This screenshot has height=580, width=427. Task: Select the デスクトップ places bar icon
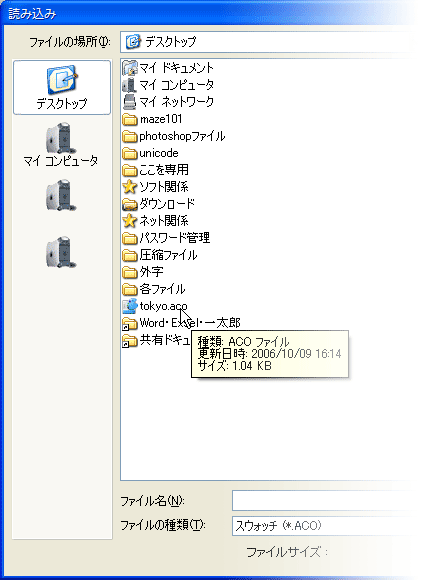point(62,87)
